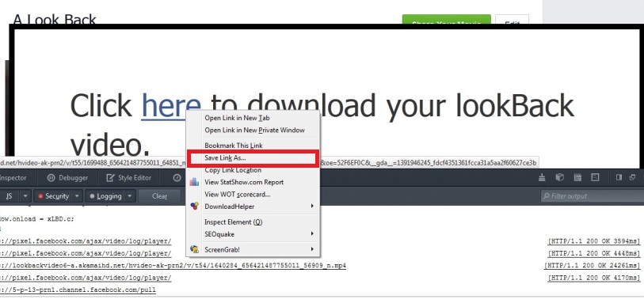Viewport: 644px width, 303px height.
Task: Click the Filter output search field
Action: [592, 196]
